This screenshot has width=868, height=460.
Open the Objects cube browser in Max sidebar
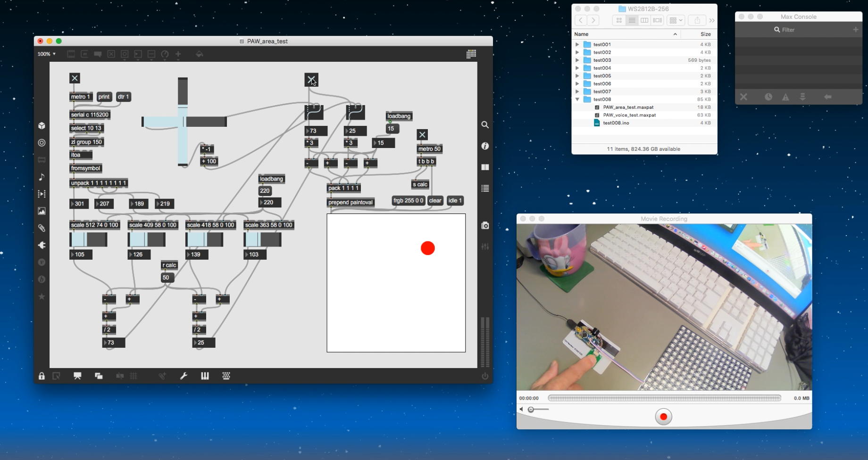tap(42, 125)
